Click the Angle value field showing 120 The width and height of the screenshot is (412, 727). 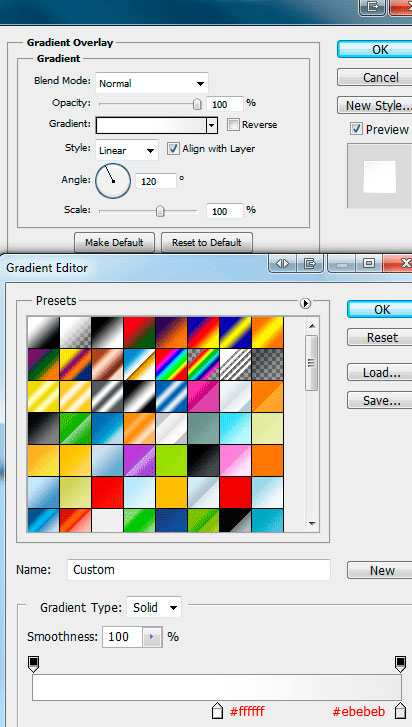[156, 181]
